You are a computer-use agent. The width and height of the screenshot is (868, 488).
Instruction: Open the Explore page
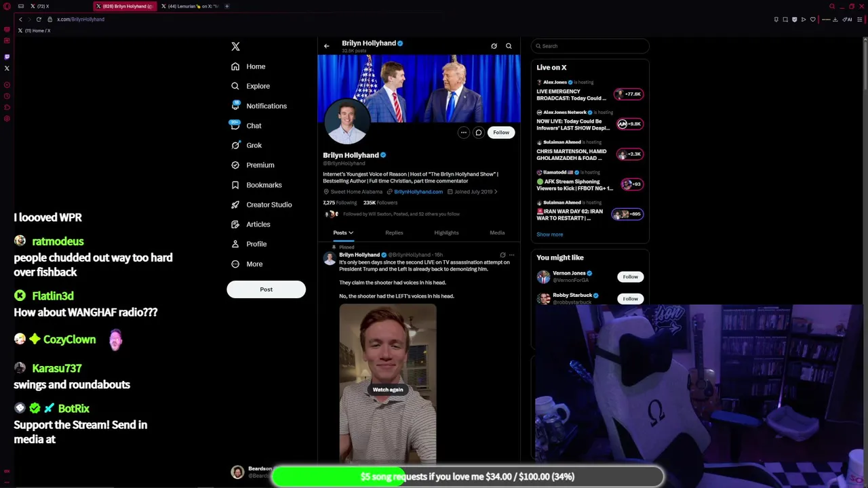[x=250, y=86]
